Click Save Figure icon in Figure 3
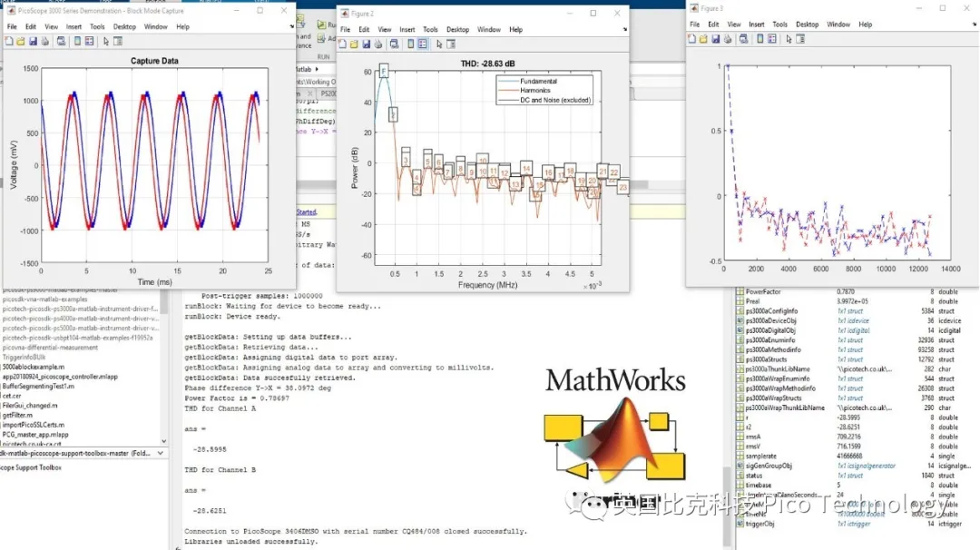The height and width of the screenshot is (550, 980). click(x=715, y=39)
